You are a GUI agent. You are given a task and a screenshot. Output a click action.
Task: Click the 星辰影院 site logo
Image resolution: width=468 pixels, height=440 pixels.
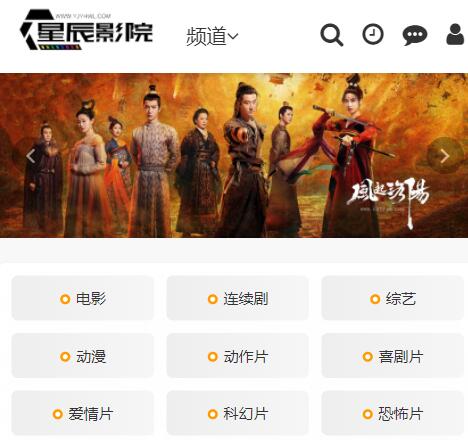86,30
